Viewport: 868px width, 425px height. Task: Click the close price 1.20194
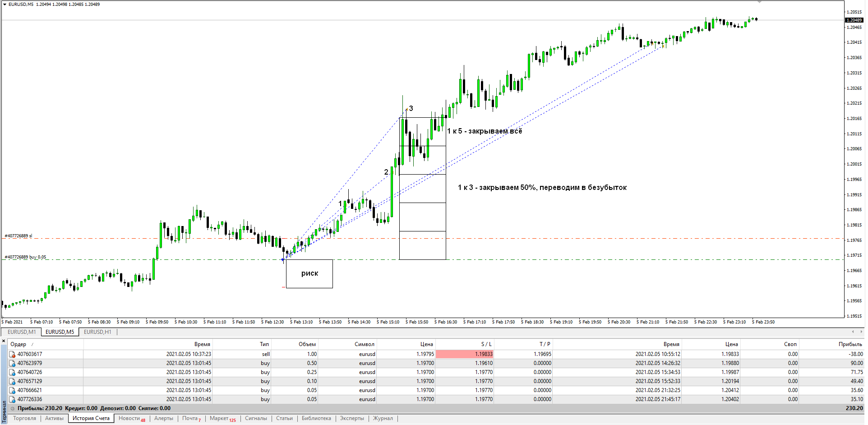coord(730,381)
